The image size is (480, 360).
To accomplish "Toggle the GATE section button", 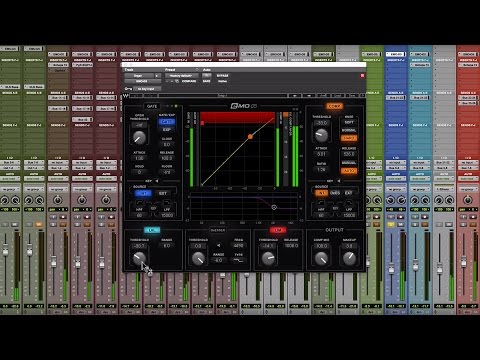I will (x=152, y=106).
